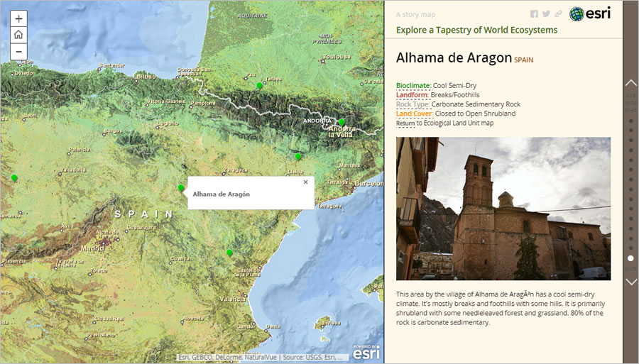Show the Bioclimate layer

click(413, 86)
